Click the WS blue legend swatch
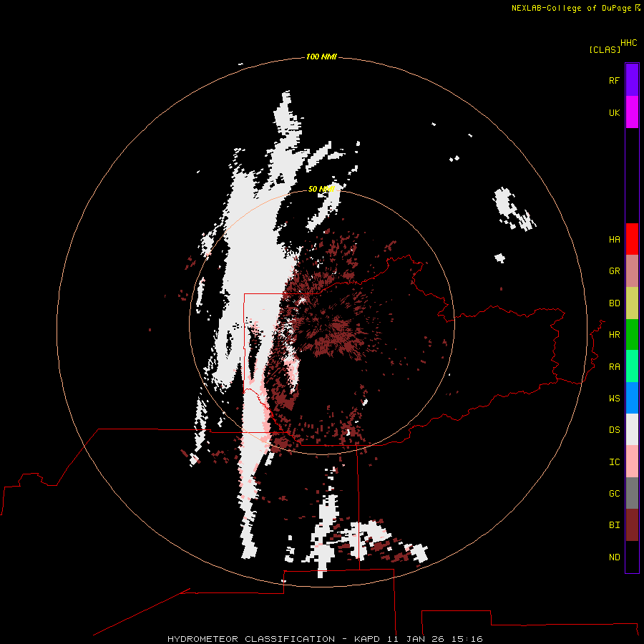The image size is (644, 644). (632, 398)
